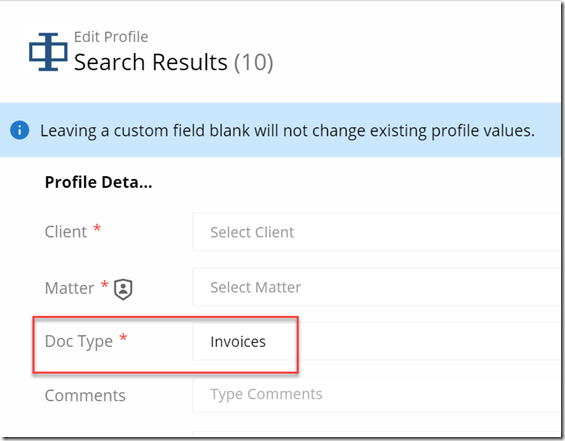Select the Profile Deta... section heading
Viewport: 565px width, 441px height.
tap(98, 182)
